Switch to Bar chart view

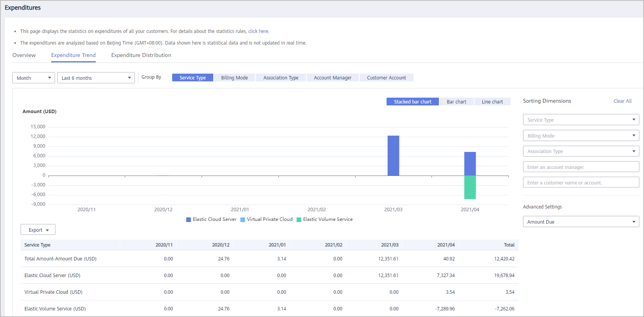pyautogui.click(x=456, y=102)
